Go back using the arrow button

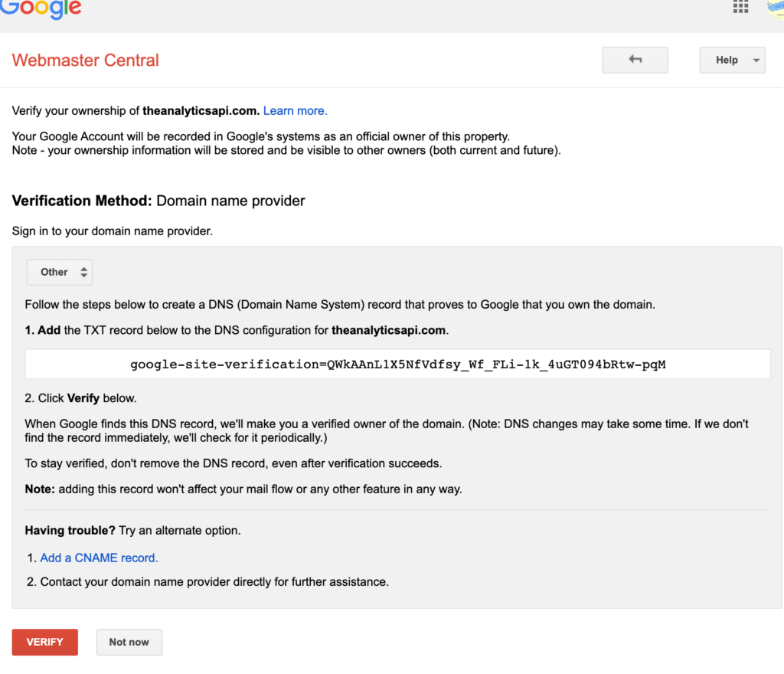pos(635,60)
